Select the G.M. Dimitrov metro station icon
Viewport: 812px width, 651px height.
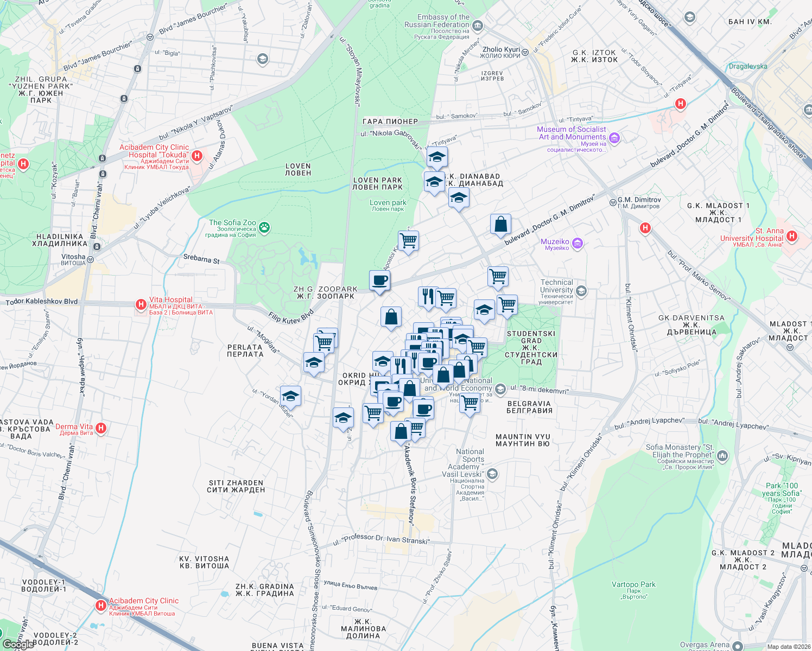(613, 202)
